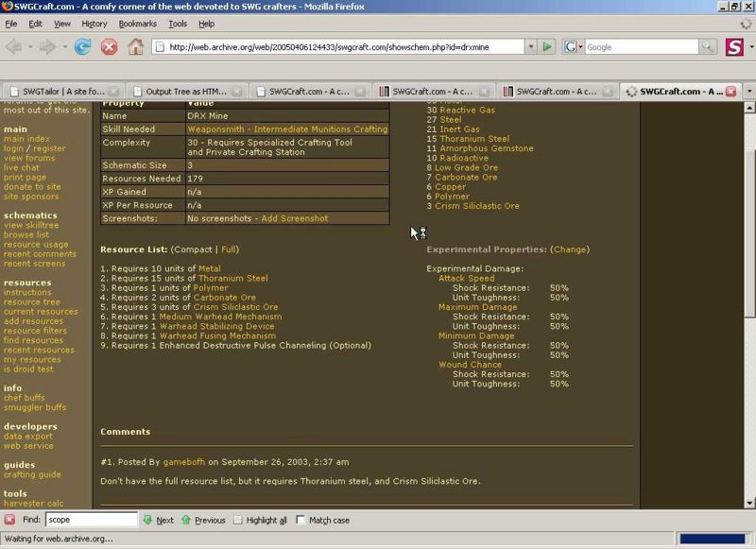Open the Bookmarks menu
Screen dimensions: 756x549
tap(138, 23)
